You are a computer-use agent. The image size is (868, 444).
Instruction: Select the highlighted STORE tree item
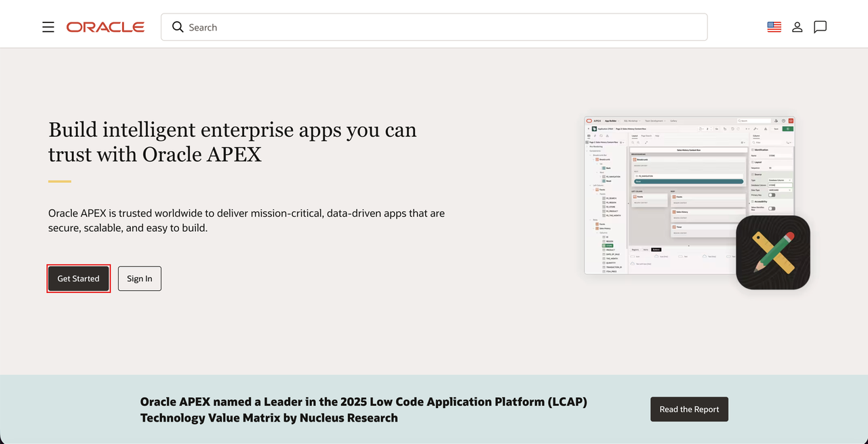tap(608, 245)
